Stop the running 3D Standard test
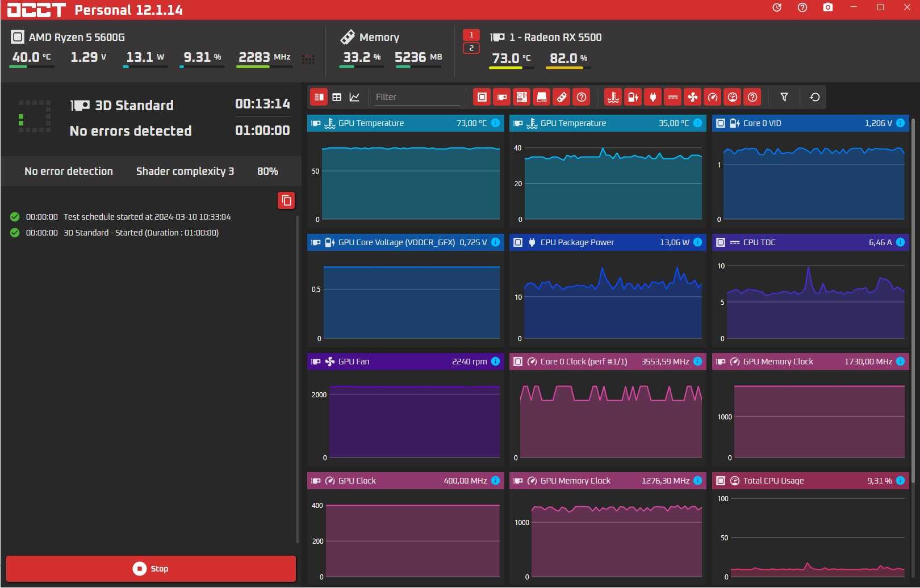Image resolution: width=920 pixels, height=588 pixels. point(151,569)
